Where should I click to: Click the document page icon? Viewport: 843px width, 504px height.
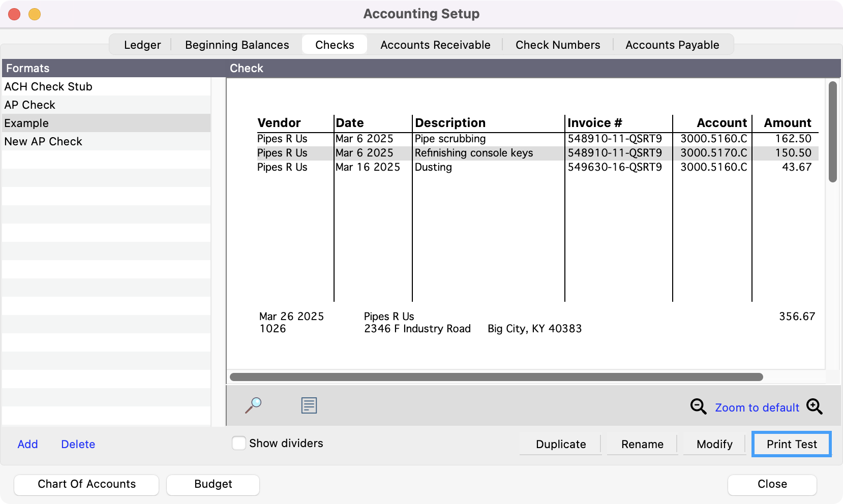click(x=309, y=405)
